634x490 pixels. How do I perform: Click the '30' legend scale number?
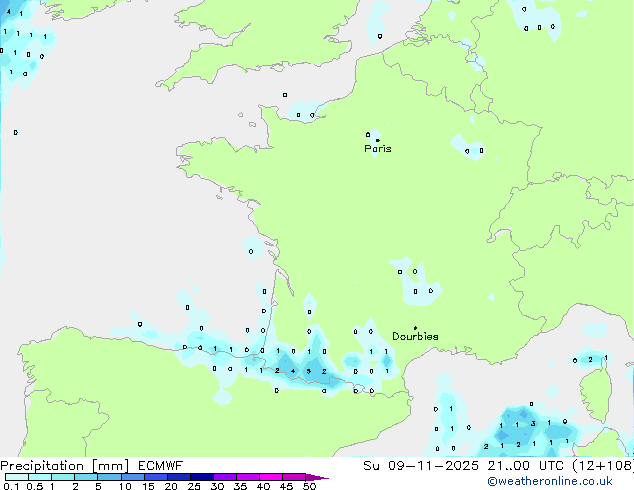point(217,486)
